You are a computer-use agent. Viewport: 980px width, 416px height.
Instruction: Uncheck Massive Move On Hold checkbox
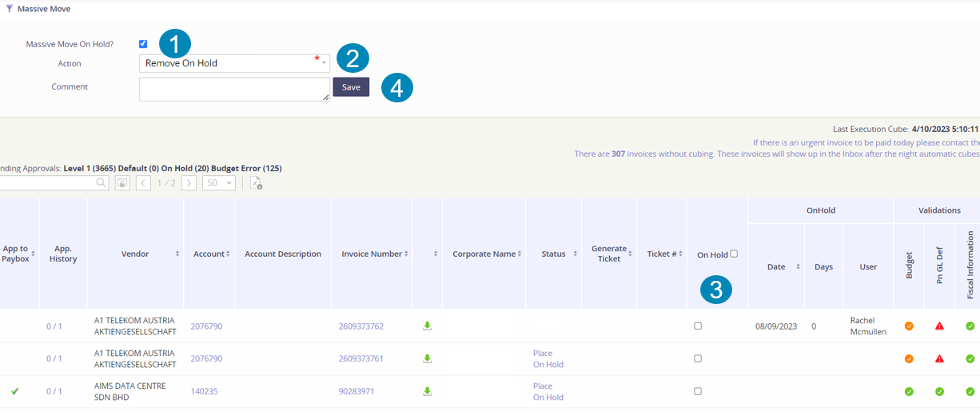coord(143,44)
